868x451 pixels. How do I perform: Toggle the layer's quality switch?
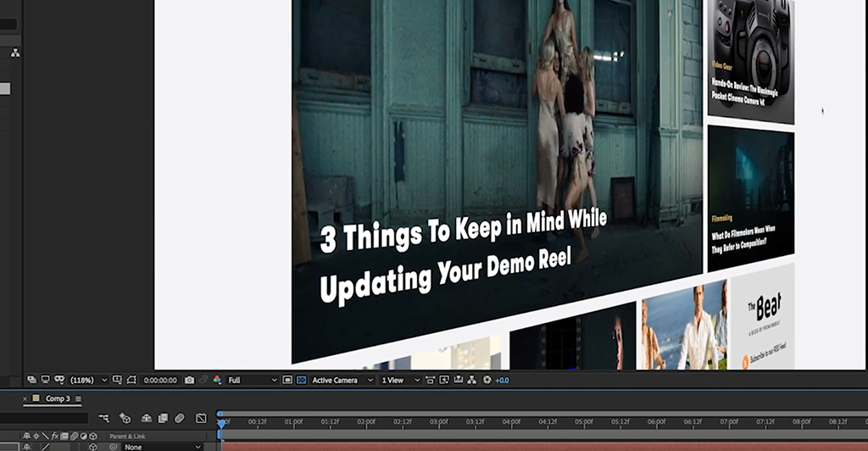(46, 447)
